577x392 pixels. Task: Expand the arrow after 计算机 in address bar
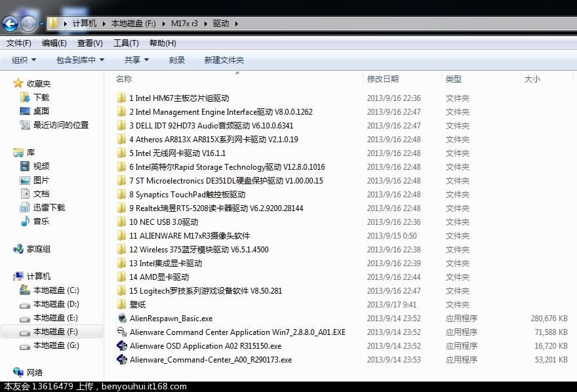(x=104, y=24)
